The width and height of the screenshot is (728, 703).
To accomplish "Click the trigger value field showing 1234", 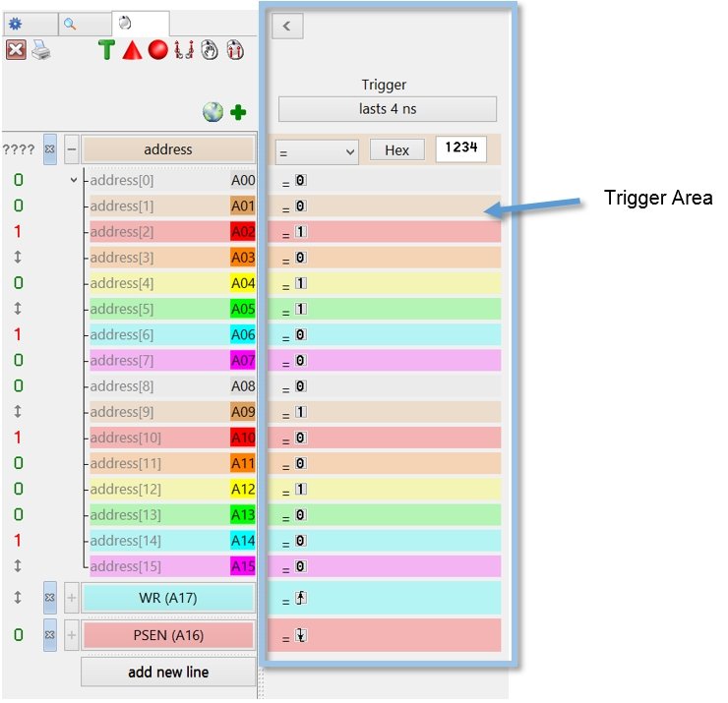I will click(460, 149).
